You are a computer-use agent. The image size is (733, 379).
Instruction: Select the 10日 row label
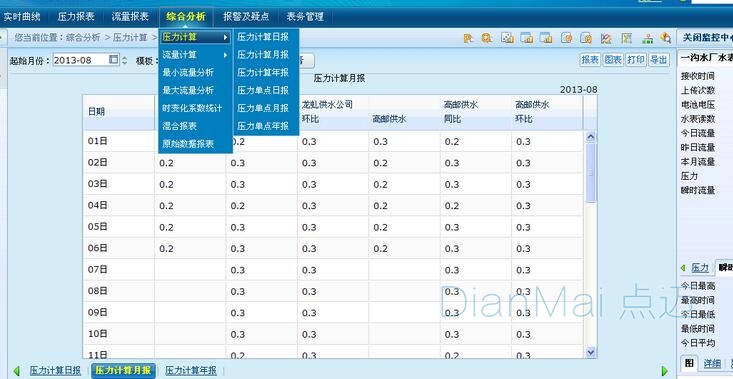98,334
